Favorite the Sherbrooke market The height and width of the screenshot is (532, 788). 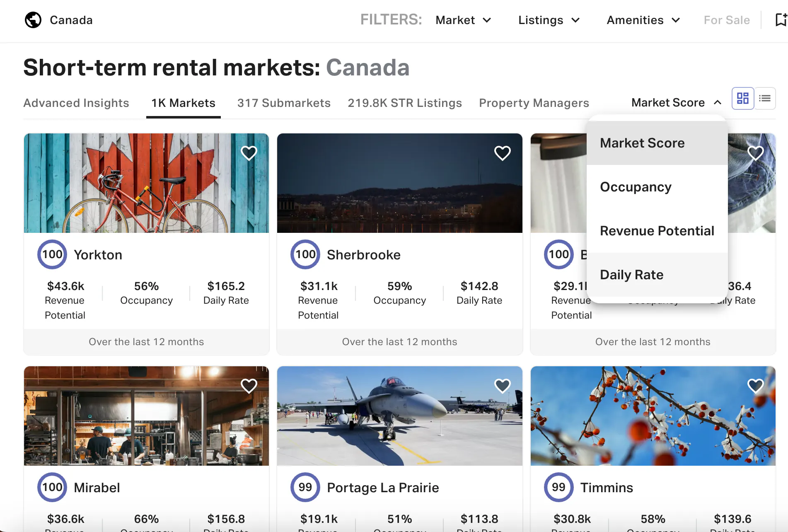pyautogui.click(x=503, y=153)
